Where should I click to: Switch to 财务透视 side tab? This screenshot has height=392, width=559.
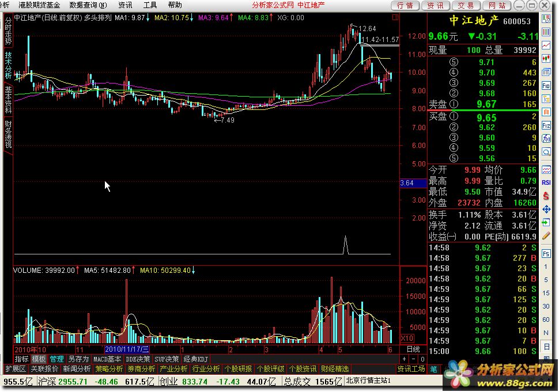[x=8, y=134]
